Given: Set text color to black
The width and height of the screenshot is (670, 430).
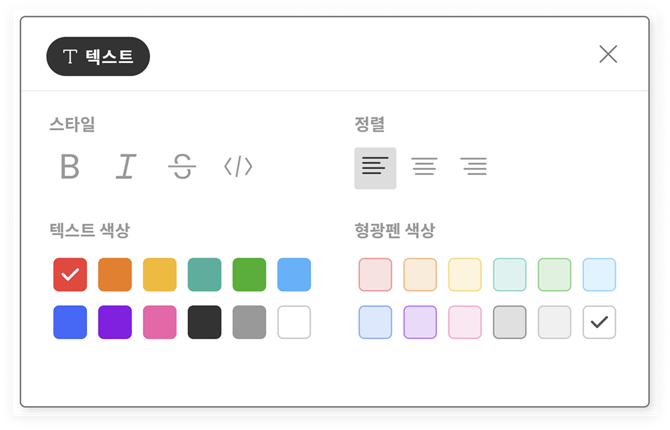Looking at the screenshot, I should pos(205,322).
